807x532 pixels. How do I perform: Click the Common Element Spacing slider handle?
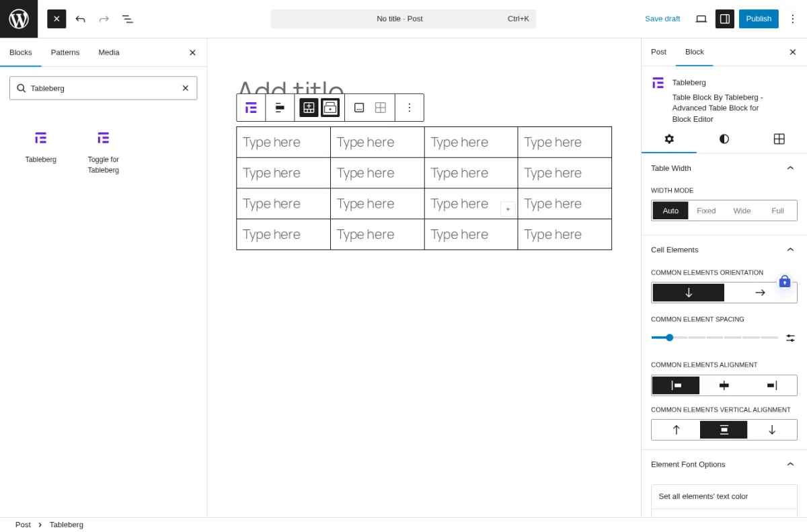coord(670,338)
